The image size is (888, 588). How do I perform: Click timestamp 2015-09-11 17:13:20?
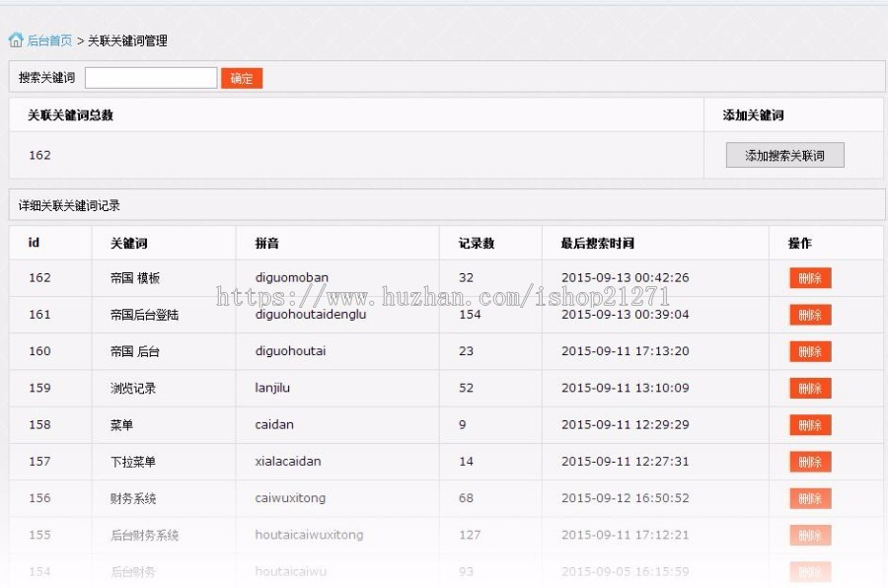[626, 351]
